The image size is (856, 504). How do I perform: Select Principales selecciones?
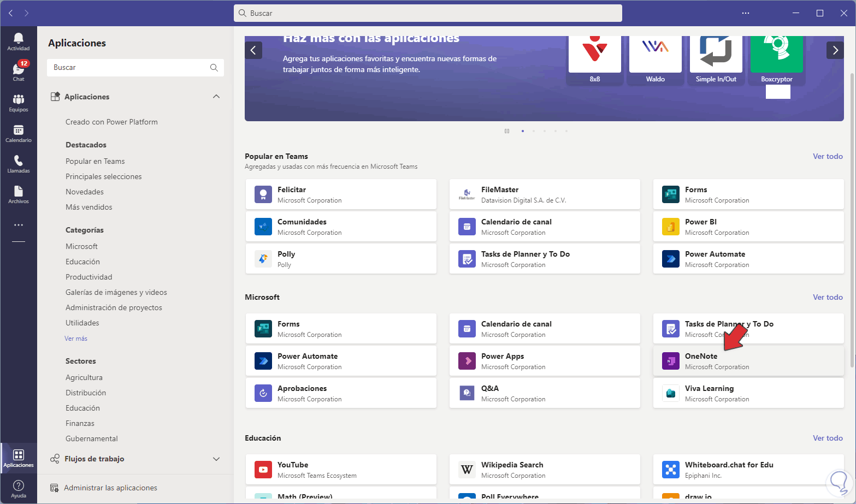(104, 176)
